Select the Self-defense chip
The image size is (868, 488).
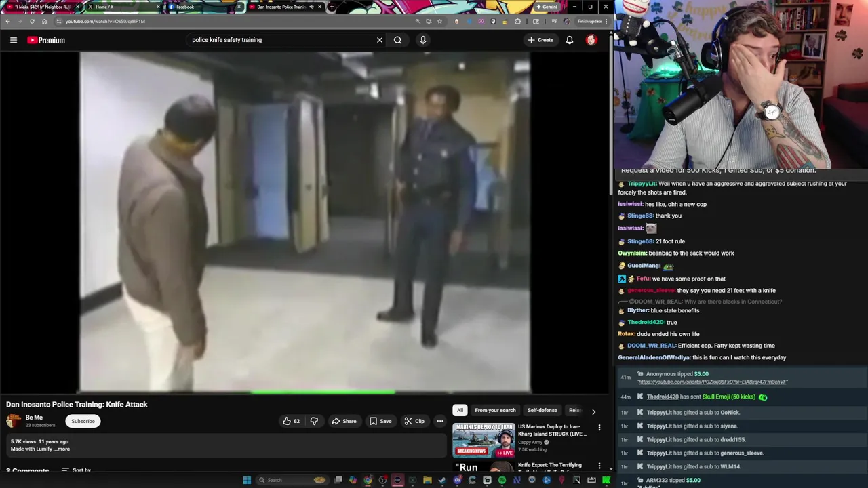click(x=542, y=410)
